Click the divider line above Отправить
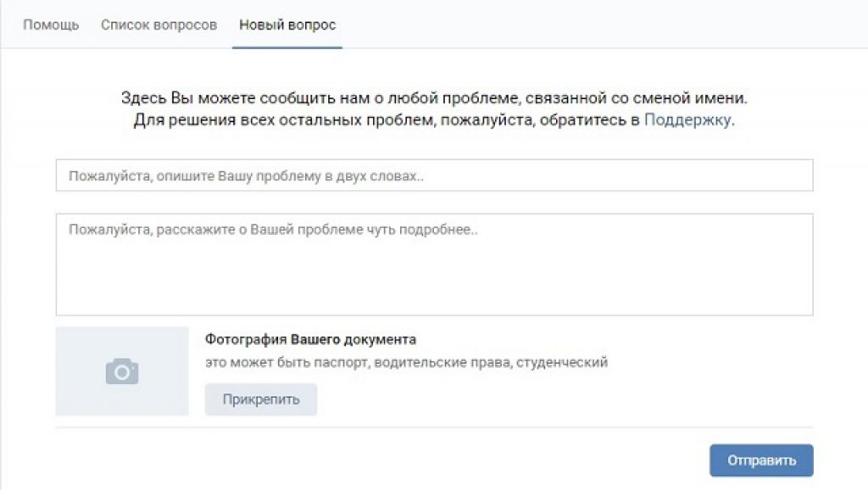868x490 pixels. click(x=435, y=427)
